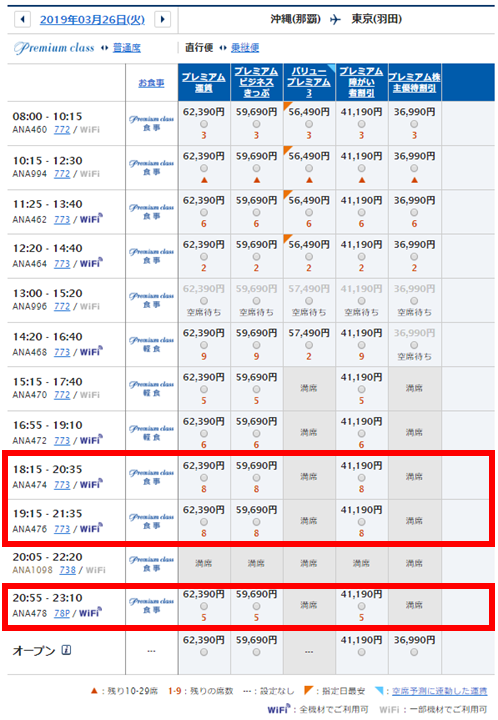The width and height of the screenshot is (498, 720).
Task: Select 59,690円 fare for ANA472
Action: (x=256, y=433)
